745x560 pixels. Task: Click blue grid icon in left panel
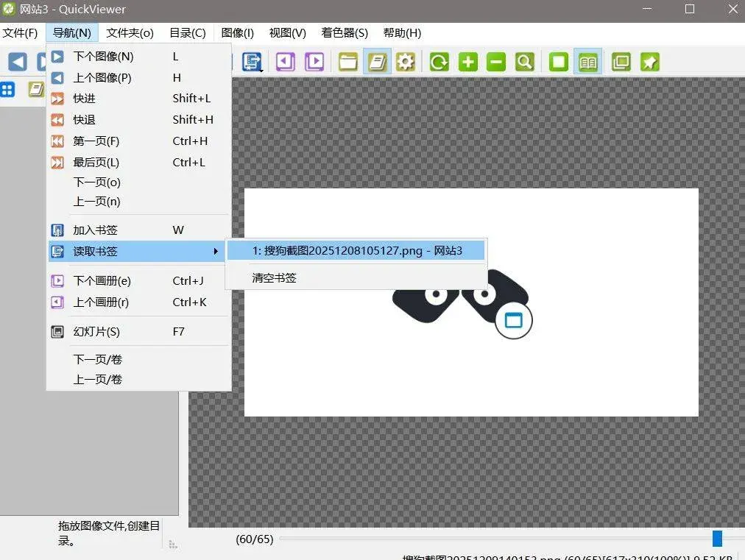pos(7,89)
